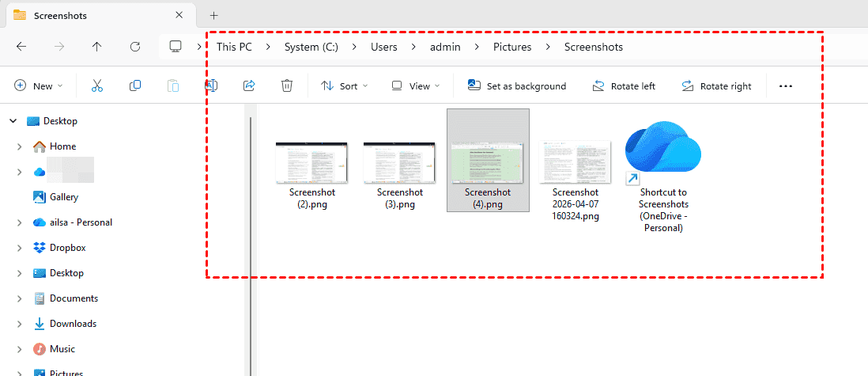This screenshot has height=376, width=868.
Task: Click Rotate right button
Action: (716, 85)
